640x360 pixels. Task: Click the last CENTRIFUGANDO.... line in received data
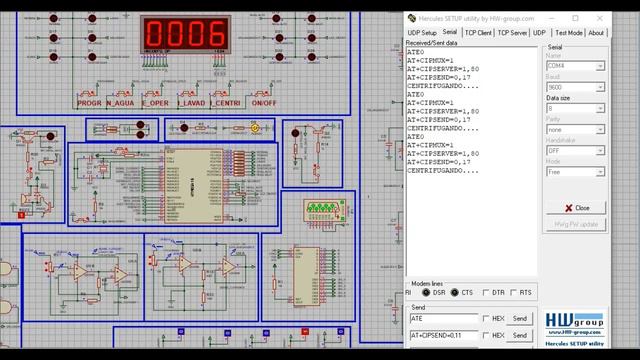(442, 171)
